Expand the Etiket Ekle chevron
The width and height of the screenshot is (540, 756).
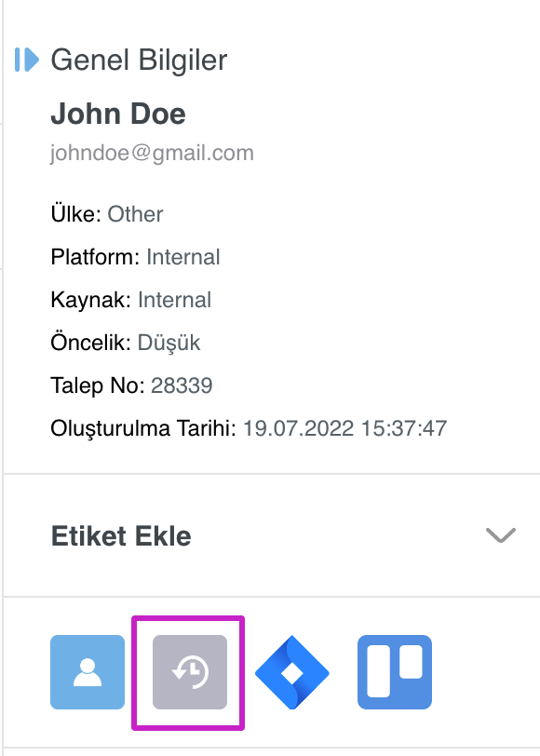tap(501, 535)
